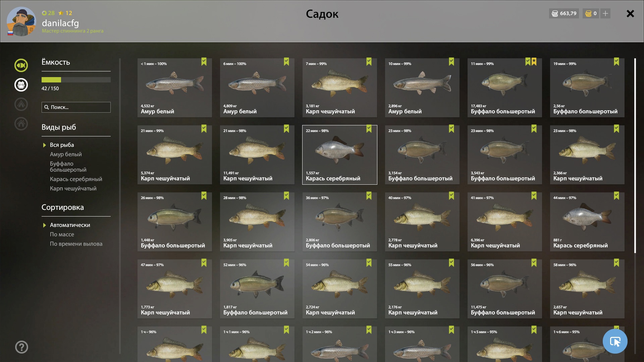This screenshot has width=644, height=362.
Task: Open the help question mark icon
Action: click(21, 347)
